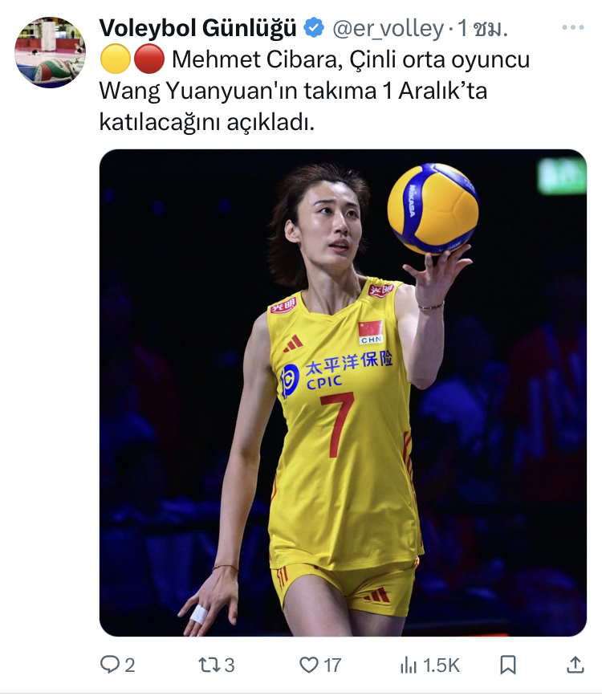View analytics bar chart icon
This screenshot has height=700, width=602.
pyautogui.click(x=409, y=665)
